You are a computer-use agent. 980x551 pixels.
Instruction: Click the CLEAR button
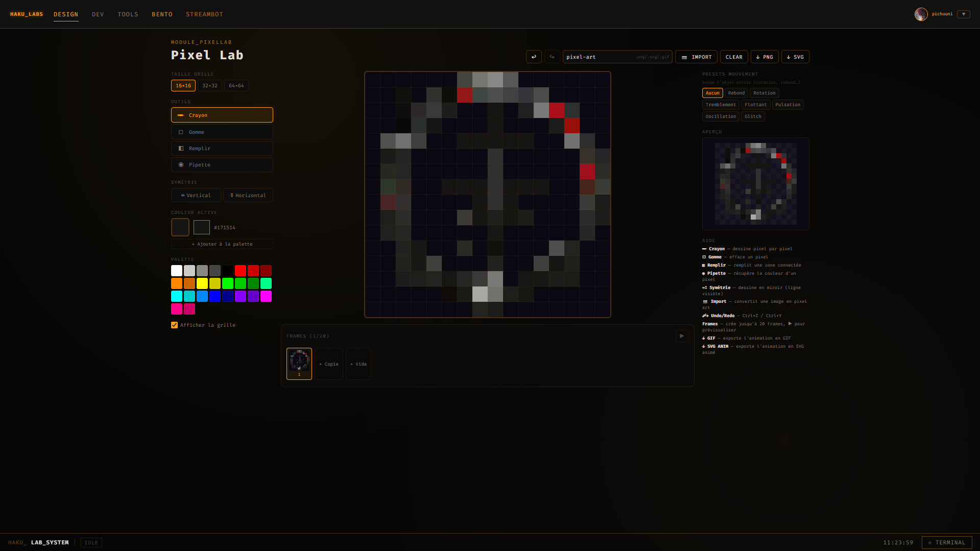734,57
